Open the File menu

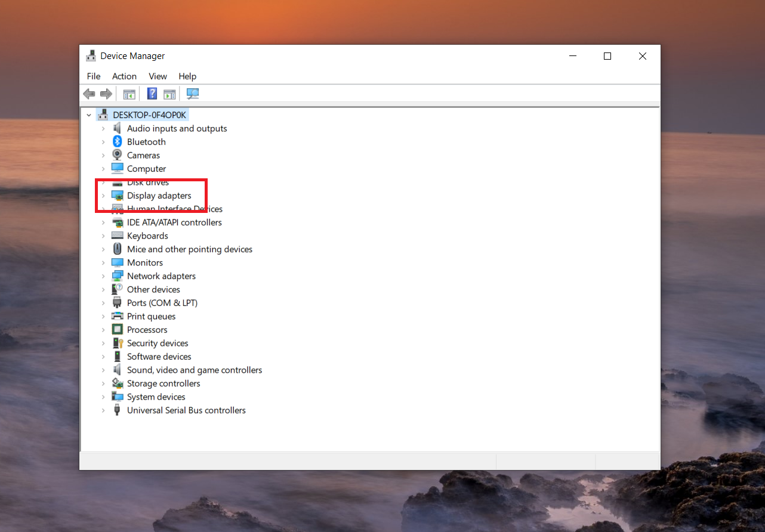[x=94, y=76]
